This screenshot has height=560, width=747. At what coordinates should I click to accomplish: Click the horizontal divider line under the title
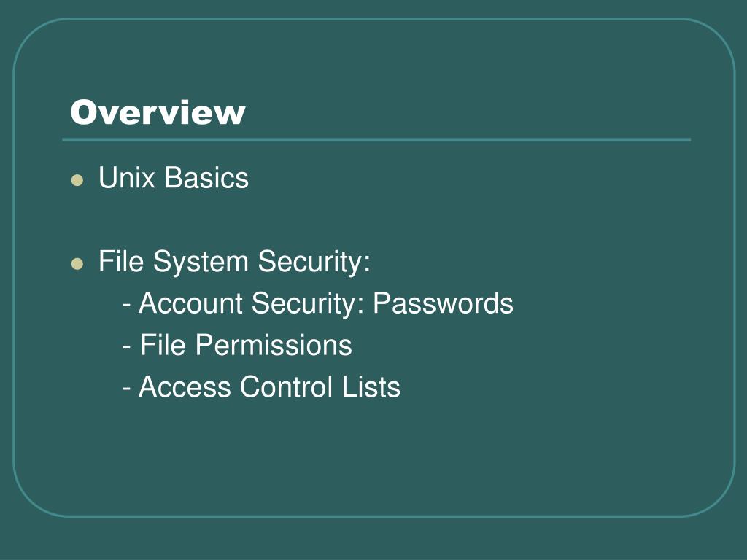point(376,139)
